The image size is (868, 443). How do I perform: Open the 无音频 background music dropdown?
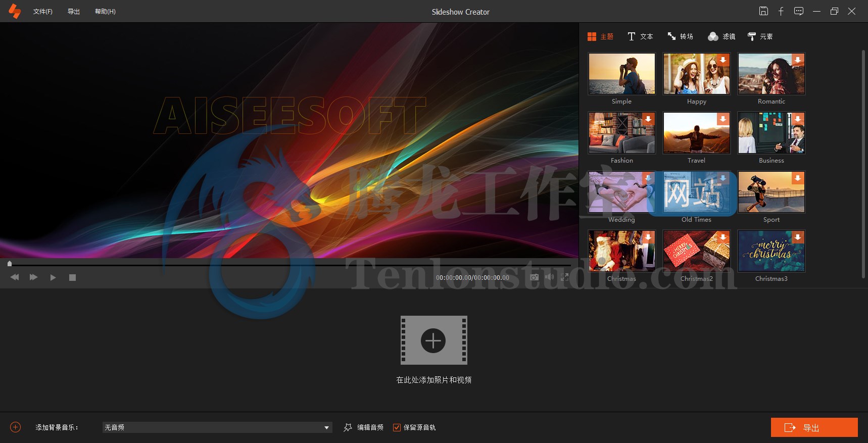click(x=217, y=427)
